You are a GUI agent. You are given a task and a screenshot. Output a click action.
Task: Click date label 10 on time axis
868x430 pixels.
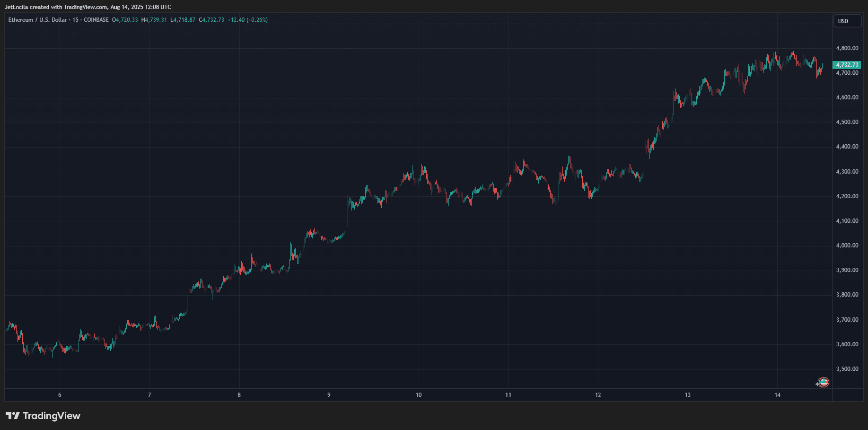(419, 395)
